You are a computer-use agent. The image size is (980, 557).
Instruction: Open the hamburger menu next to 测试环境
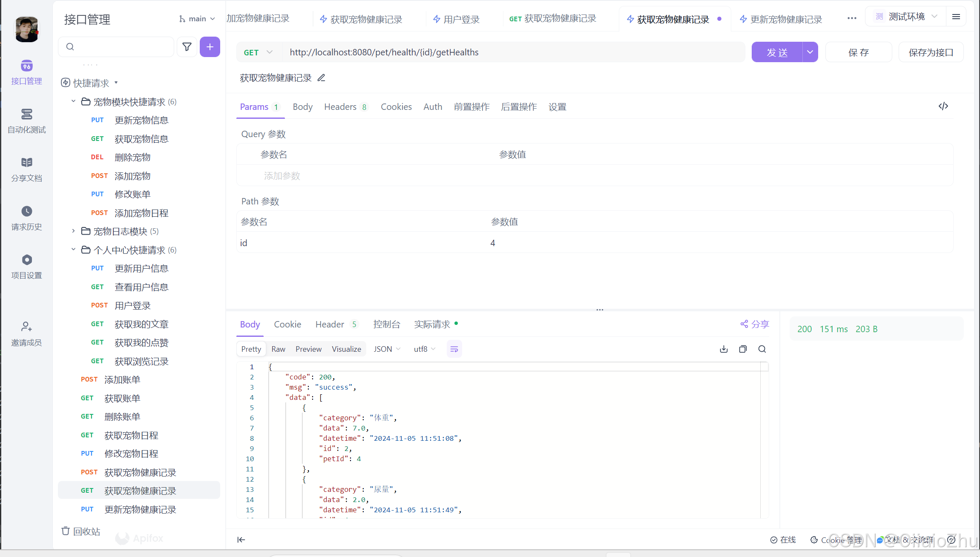coord(956,16)
